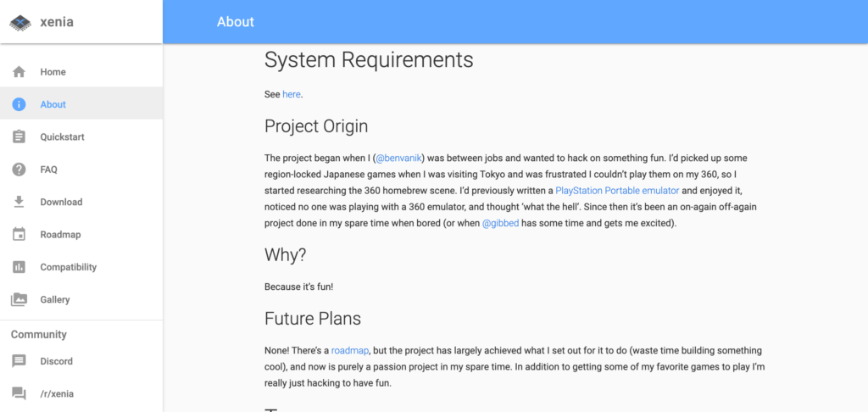Follow the 'here' system requirements link
Image resolution: width=868 pixels, height=412 pixels.
point(292,94)
